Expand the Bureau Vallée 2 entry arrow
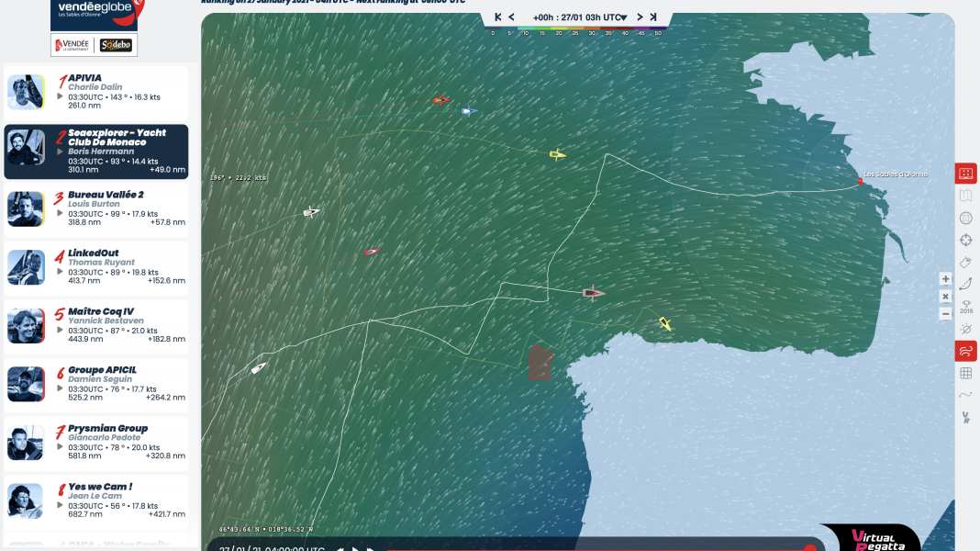Image resolution: width=980 pixels, height=551 pixels. tap(61, 213)
